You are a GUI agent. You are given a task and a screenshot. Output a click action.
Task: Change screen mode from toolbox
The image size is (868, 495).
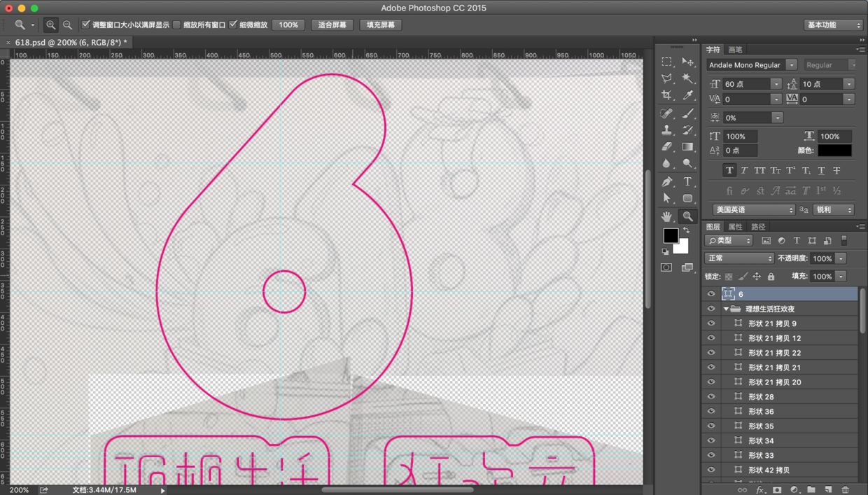point(687,267)
